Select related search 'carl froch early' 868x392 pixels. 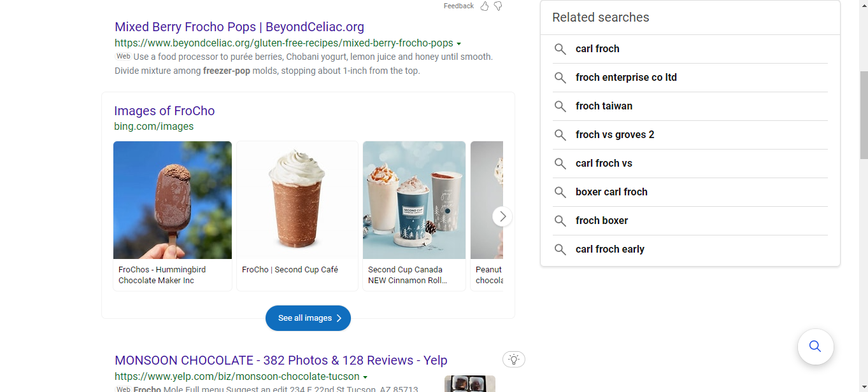tap(610, 249)
